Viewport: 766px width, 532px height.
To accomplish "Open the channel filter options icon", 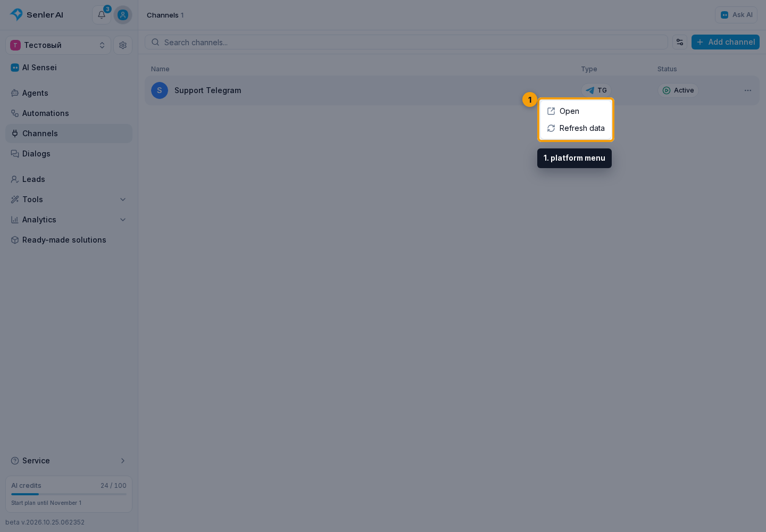I will click(x=680, y=42).
